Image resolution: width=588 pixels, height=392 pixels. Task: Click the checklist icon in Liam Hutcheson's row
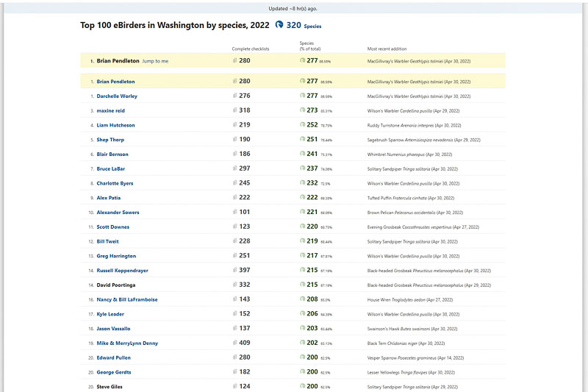tap(234, 125)
